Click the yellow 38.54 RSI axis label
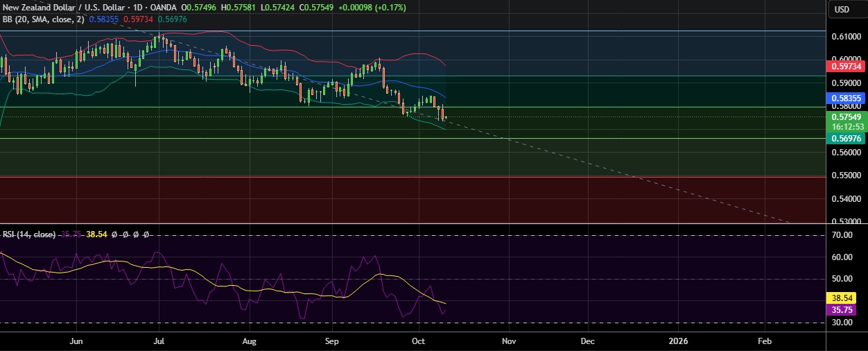868x351 pixels. coord(842,298)
